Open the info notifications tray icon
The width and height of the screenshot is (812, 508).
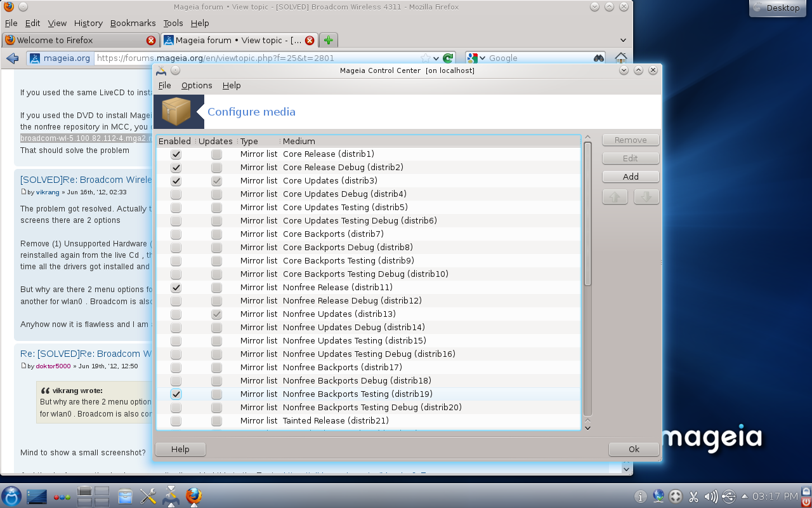point(641,497)
